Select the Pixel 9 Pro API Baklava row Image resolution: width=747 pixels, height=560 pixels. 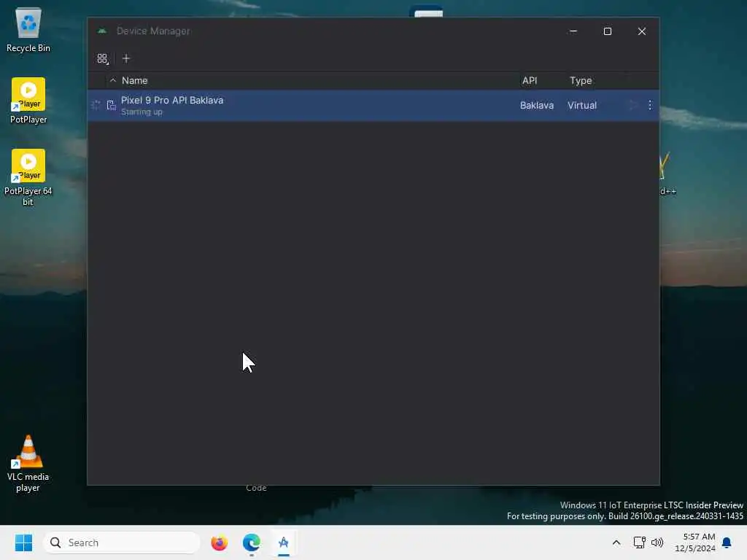(x=373, y=105)
